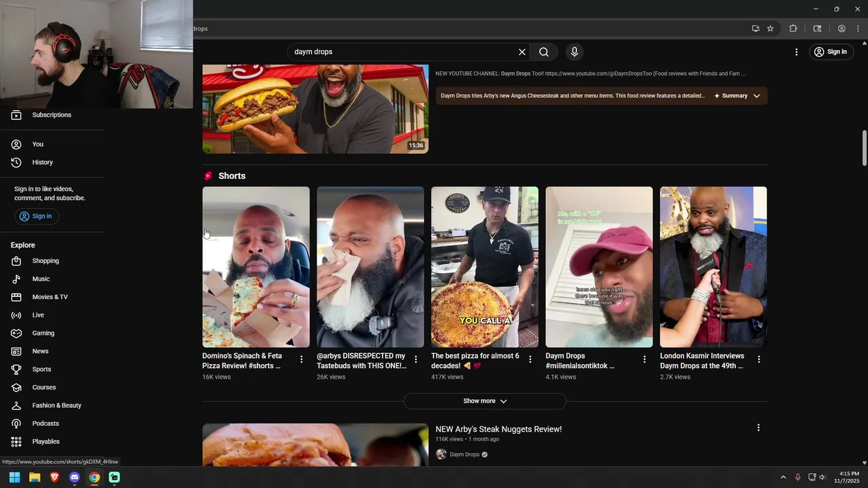Image resolution: width=868 pixels, height=488 pixels.
Task: Open options menu for millenialsontiktok short
Action: coord(645,359)
